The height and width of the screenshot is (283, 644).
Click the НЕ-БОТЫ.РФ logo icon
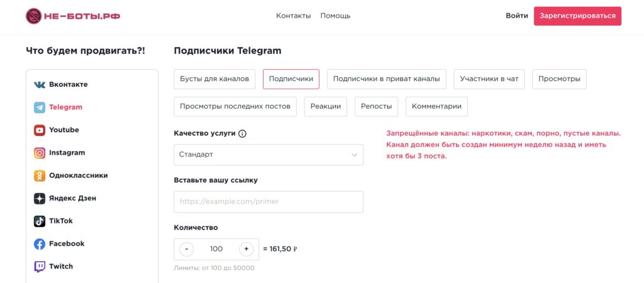[33, 16]
